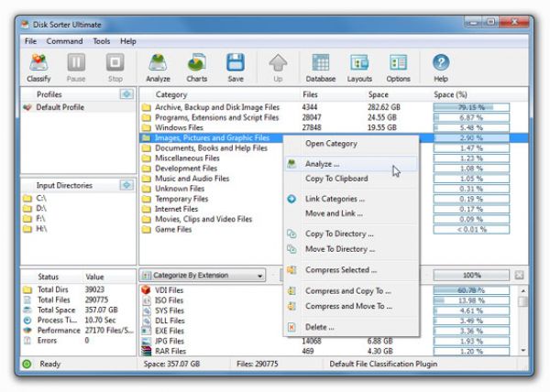Open the Options toolbar icon

[398, 68]
